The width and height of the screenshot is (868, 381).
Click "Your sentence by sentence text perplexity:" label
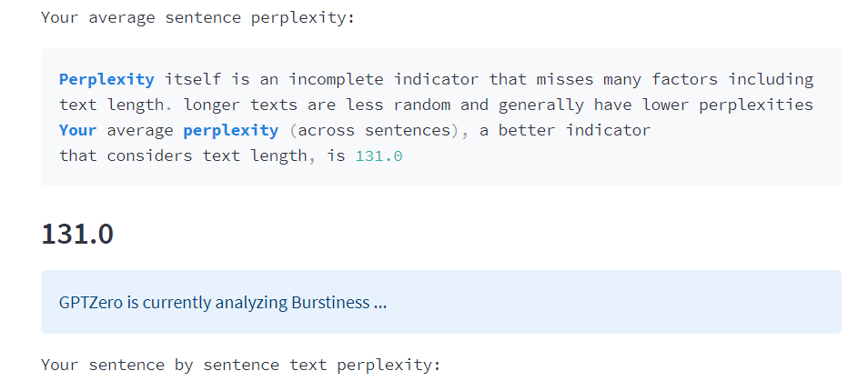point(240,365)
